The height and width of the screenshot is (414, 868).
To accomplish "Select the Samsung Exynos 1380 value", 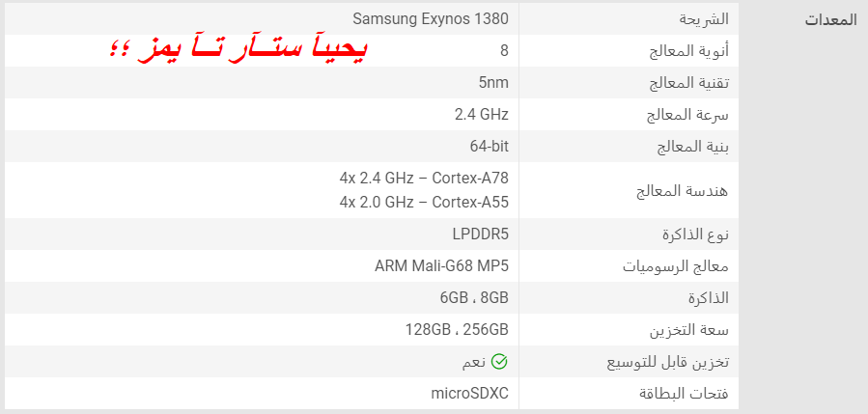I will pyautogui.click(x=431, y=19).
